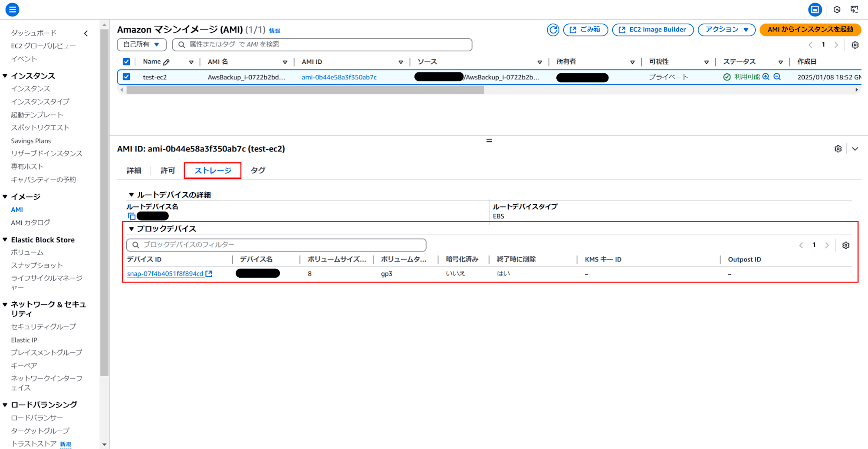Open the アクション dropdown menu
This screenshot has width=868, height=449.
click(x=727, y=29)
